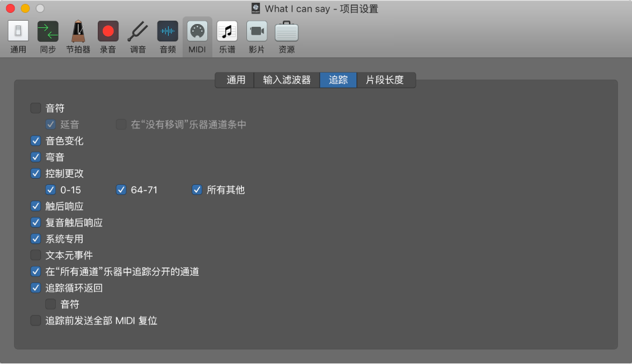Image resolution: width=632 pixels, height=364 pixels.
Task: Select the 同步 (Sync) settings icon
Action: (x=47, y=36)
